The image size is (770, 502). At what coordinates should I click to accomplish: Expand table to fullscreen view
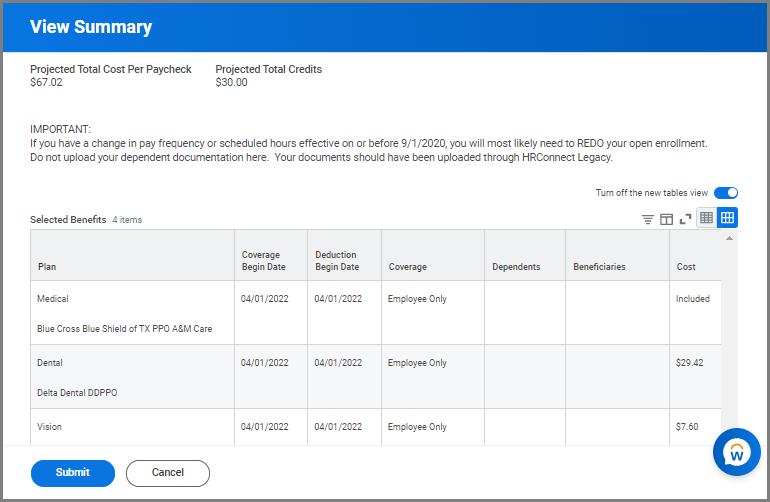click(685, 219)
